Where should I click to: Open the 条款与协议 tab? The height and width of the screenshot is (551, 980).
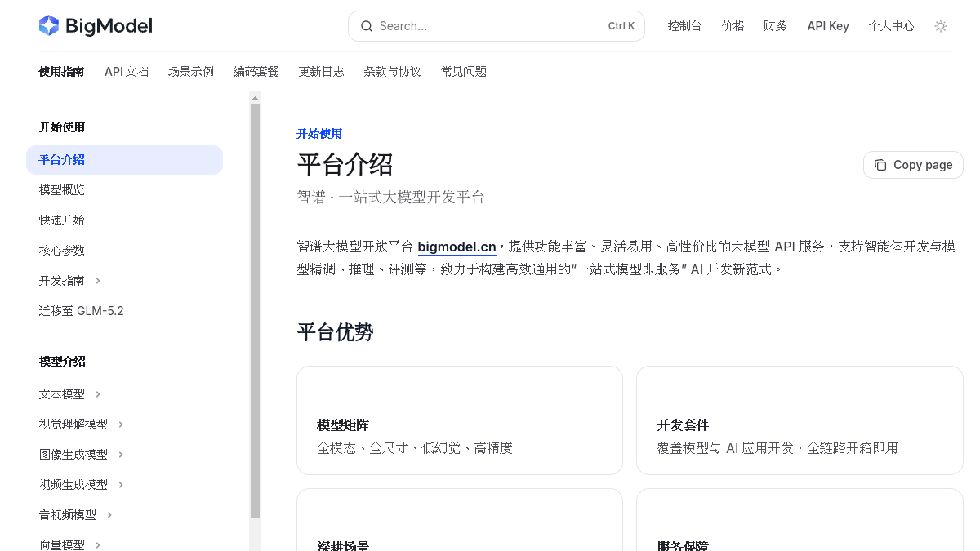tap(393, 72)
